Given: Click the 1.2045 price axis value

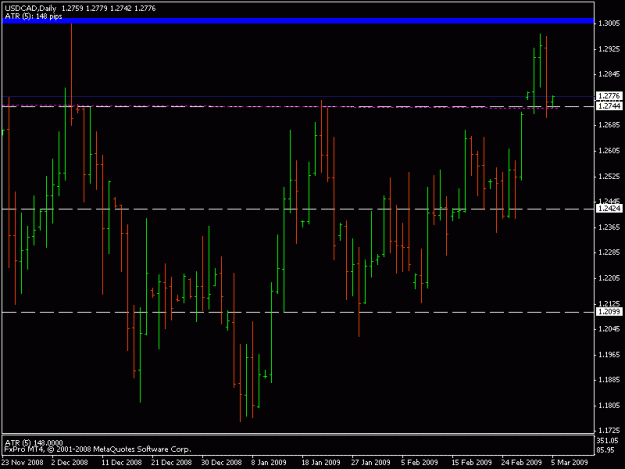Looking at the screenshot, I should (609, 329).
